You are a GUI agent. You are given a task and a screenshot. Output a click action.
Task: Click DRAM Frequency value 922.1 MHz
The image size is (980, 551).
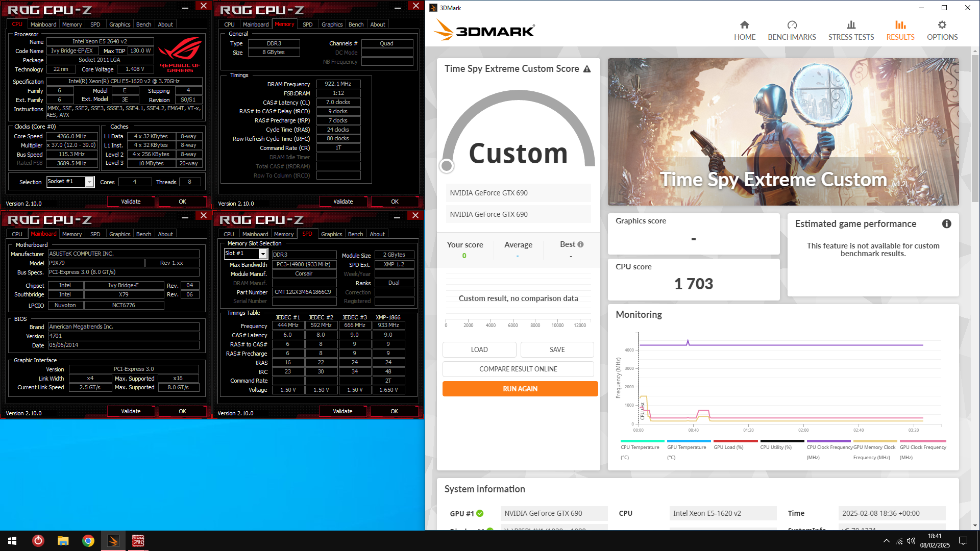tap(338, 84)
